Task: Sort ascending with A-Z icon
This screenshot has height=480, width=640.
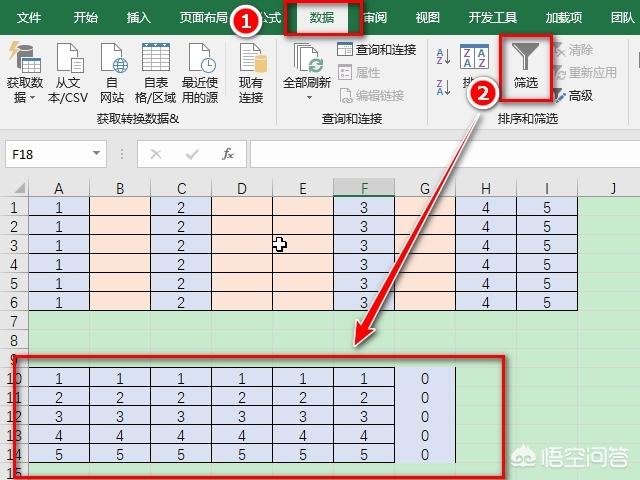Action: click(x=443, y=57)
